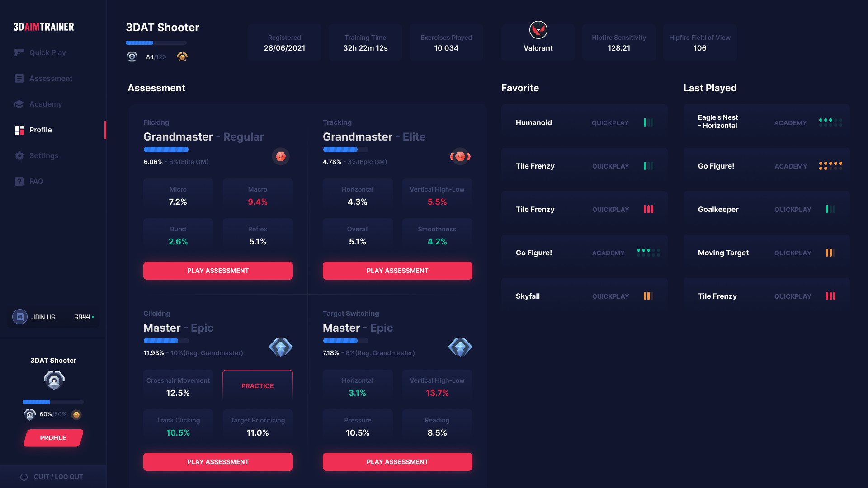This screenshot has height=488, width=868.
Task: Select the Profile sidebar icon
Action: point(20,130)
